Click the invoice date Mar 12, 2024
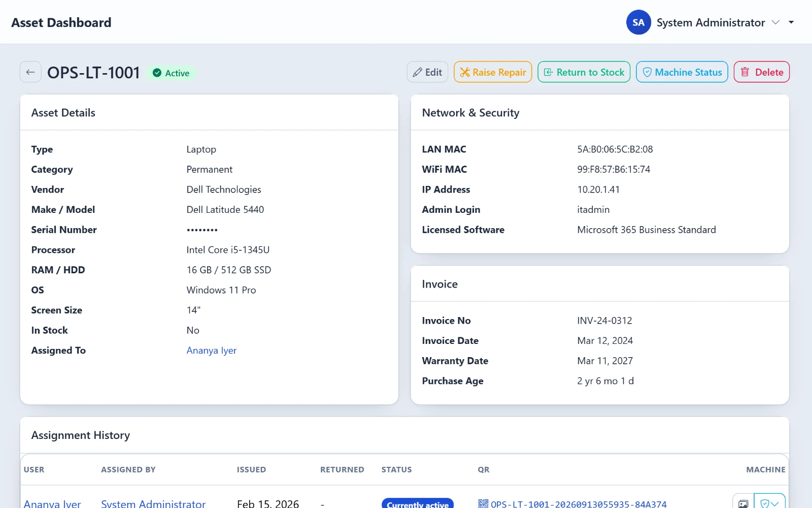The image size is (812, 508). tap(605, 341)
